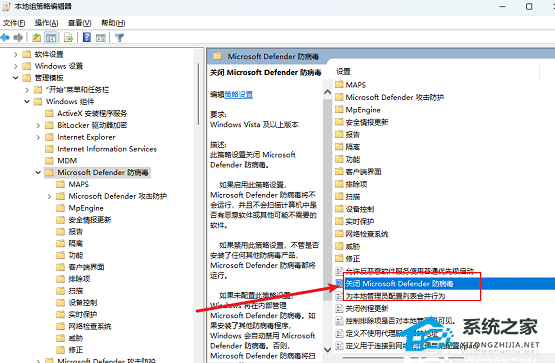The height and width of the screenshot is (363, 555).
Task: Select Microsoft Defender 防病毒 in tree
Action: pyautogui.click(x=103, y=172)
